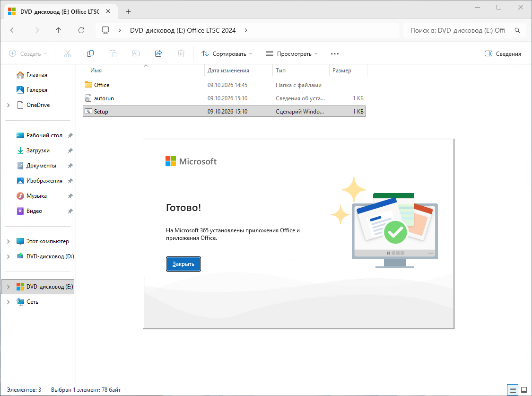Viewport: 532px width, 396px height.
Task: Select the autorun file
Action: pos(224,98)
